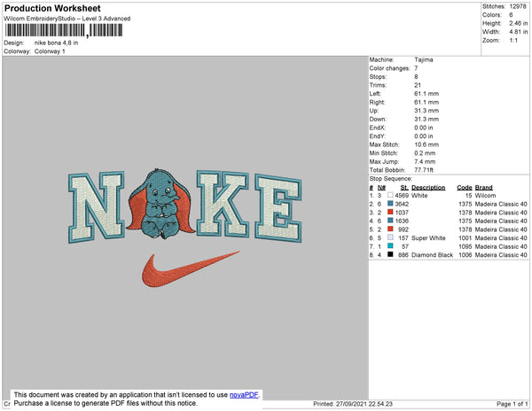
Task: Click 'Wilcom EmbroideryStudio – Level 3 Advanced' text
Action: [x=67, y=19]
